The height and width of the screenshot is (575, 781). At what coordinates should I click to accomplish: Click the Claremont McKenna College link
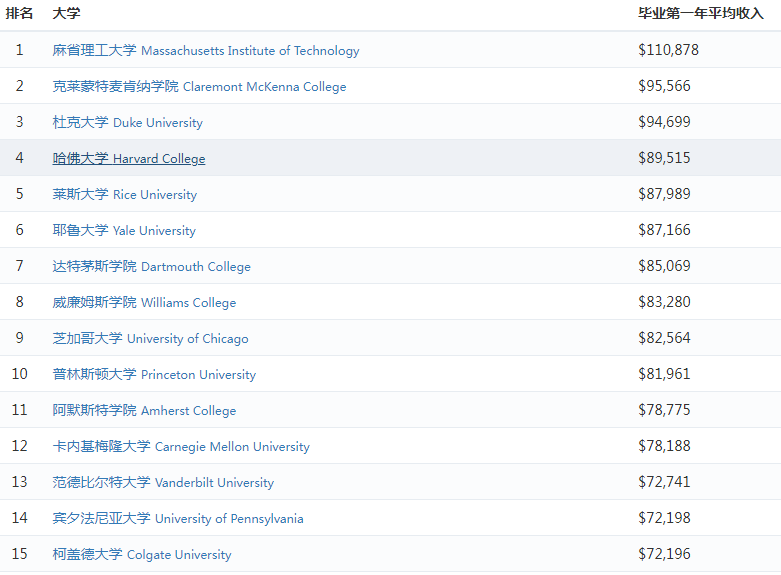(199, 86)
